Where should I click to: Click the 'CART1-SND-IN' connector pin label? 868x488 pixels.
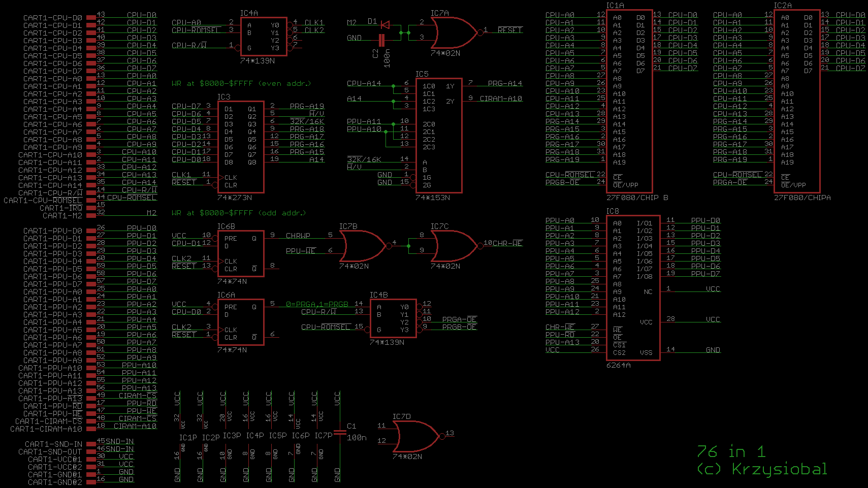point(53,444)
